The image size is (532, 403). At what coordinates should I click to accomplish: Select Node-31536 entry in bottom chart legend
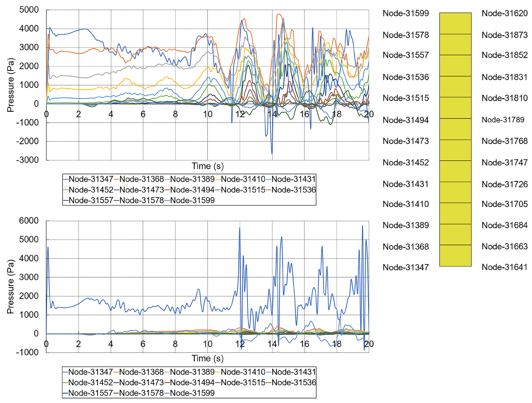(x=294, y=382)
